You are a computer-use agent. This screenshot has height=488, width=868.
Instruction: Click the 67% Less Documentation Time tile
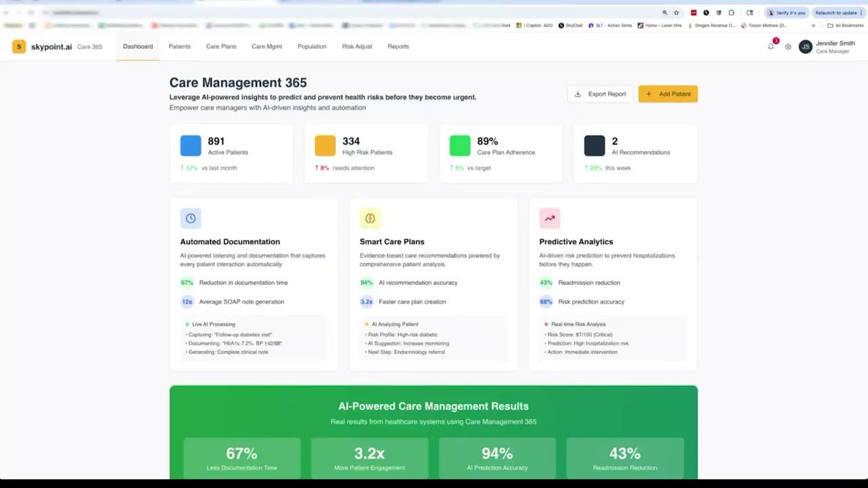[241, 457]
